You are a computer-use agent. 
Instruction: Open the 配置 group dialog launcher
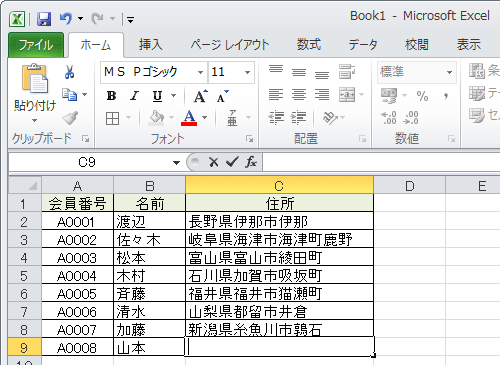tap(363, 139)
